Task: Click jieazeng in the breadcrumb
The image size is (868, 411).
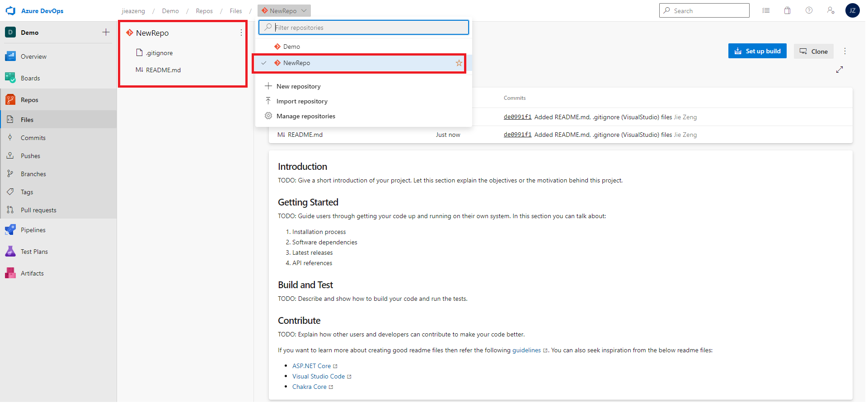Action: tap(133, 11)
